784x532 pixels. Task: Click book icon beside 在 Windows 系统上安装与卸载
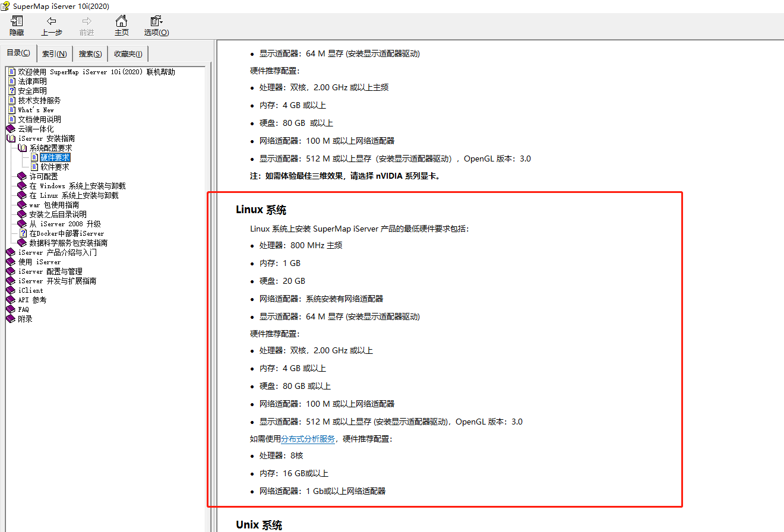tap(23, 186)
